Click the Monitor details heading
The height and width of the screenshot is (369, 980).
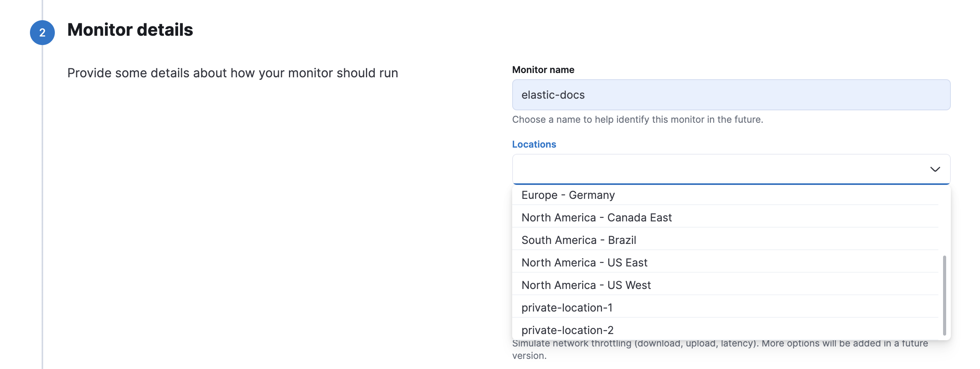pyautogui.click(x=130, y=29)
